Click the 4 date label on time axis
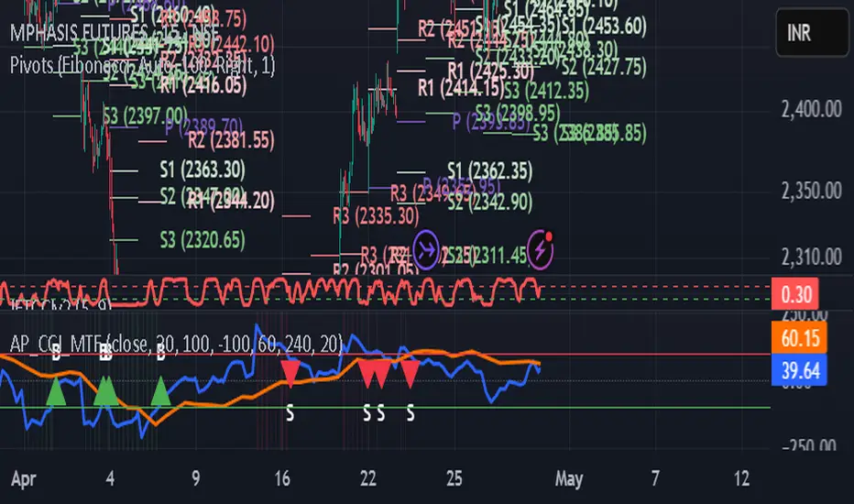Image resolution: width=854 pixels, height=504 pixels. (x=111, y=479)
